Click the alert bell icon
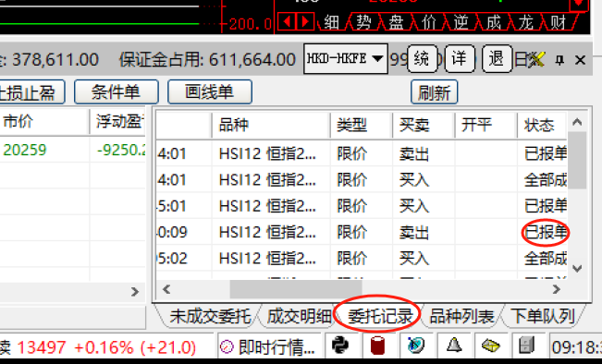602x364 pixels. (x=454, y=346)
